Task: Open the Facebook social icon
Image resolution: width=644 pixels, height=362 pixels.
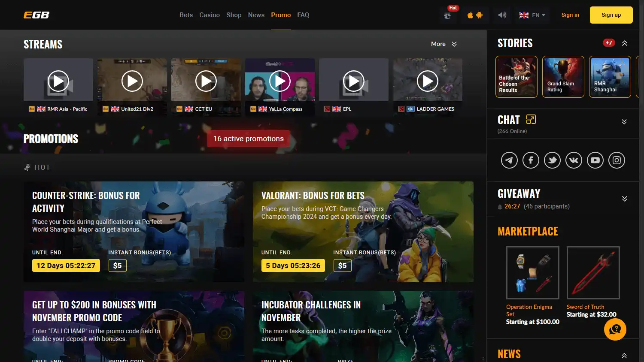Action: [x=531, y=160]
